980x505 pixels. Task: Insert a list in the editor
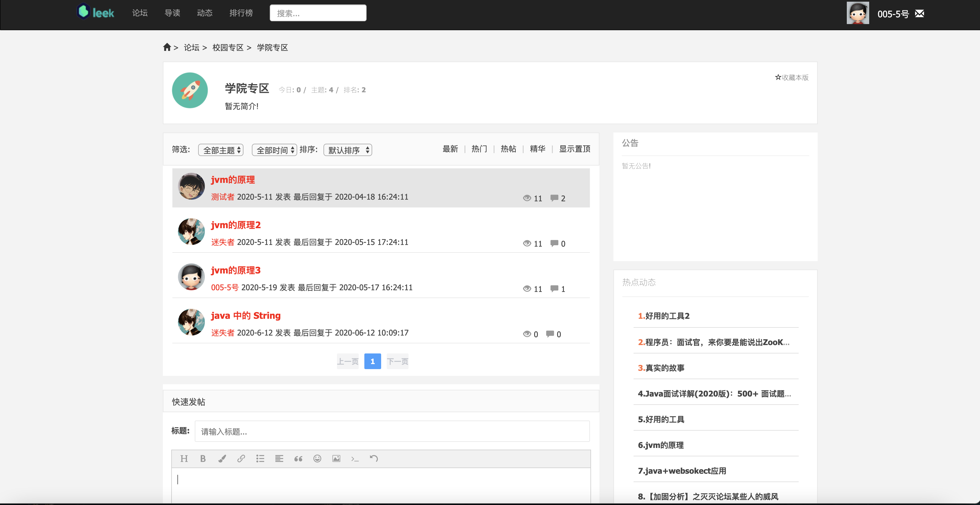[260, 459]
